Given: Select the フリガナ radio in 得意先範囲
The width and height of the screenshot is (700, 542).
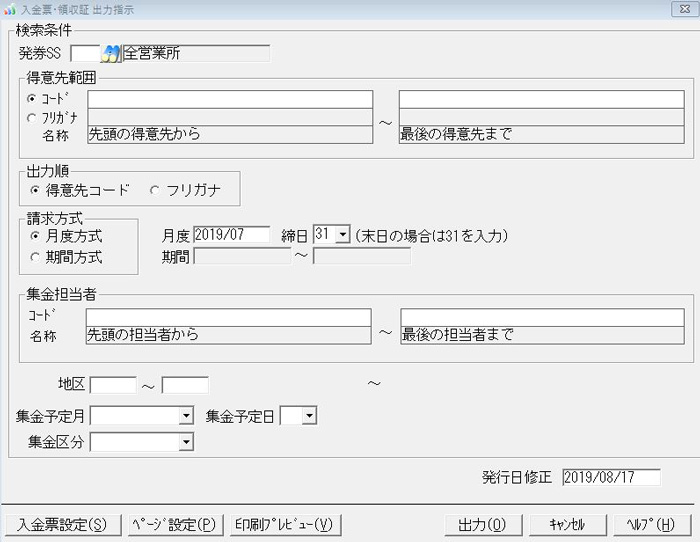Looking at the screenshot, I should click(x=32, y=116).
